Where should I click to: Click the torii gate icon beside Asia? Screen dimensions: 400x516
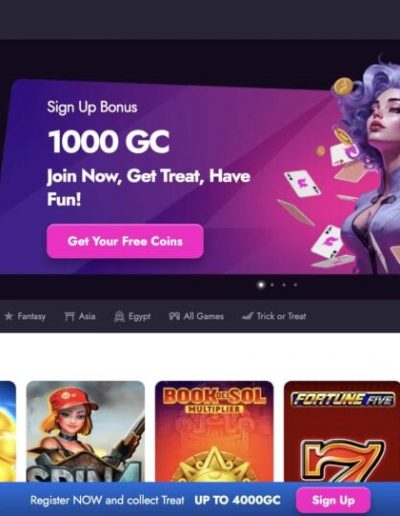pyautogui.click(x=69, y=316)
